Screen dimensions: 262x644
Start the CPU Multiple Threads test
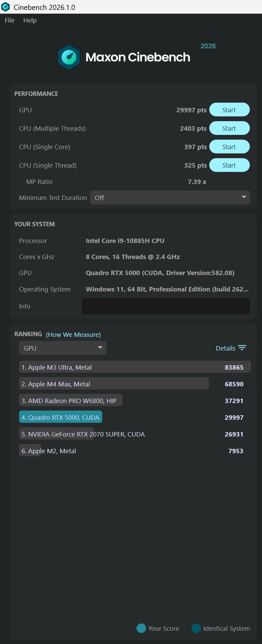click(x=229, y=128)
